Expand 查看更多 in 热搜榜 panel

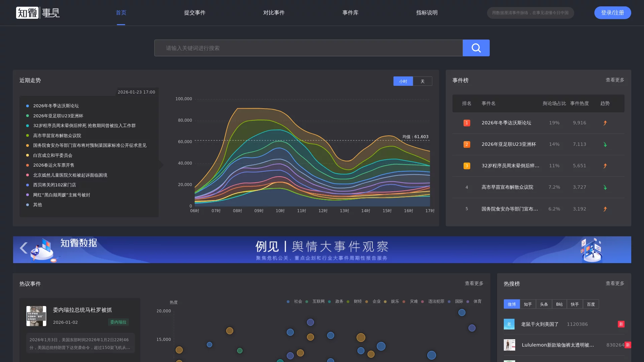click(x=614, y=283)
